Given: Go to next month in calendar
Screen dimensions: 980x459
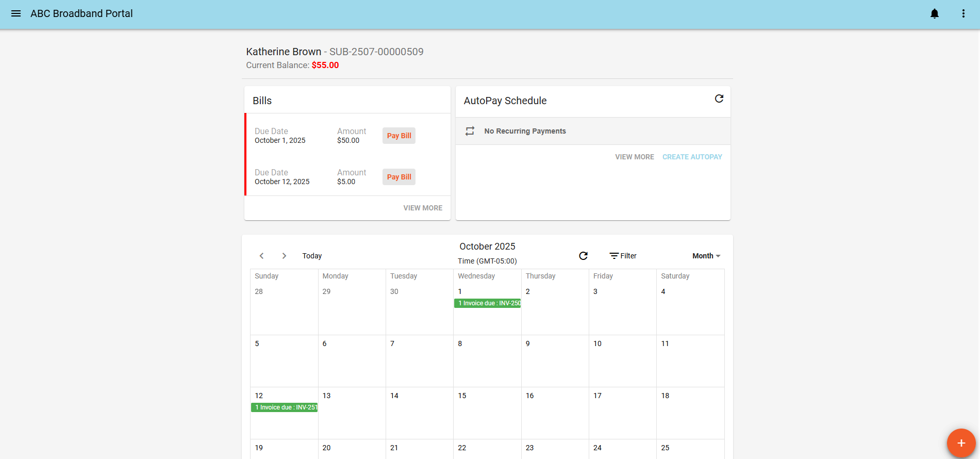Looking at the screenshot, I should coord(284,256).
